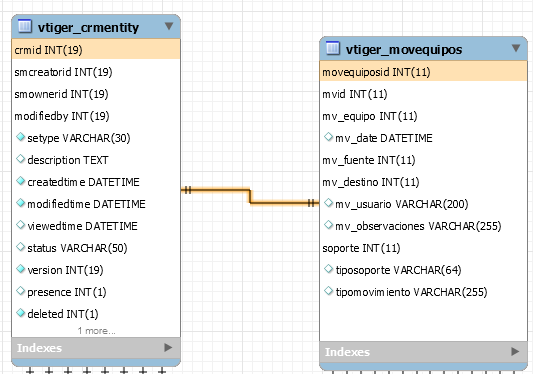Viewport: 533px width, 374px height.
Task: Select the mv_observaciones VARCHAR(255) column
Action: coord(423,226)
